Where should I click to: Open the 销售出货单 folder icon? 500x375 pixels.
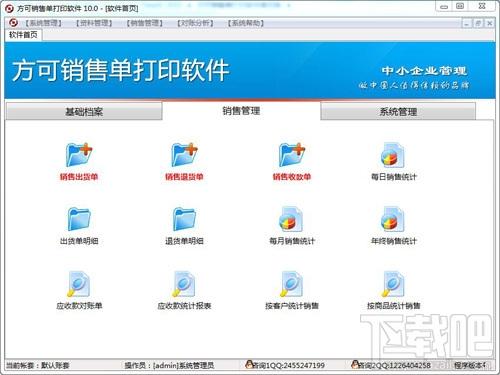point(79,155)
